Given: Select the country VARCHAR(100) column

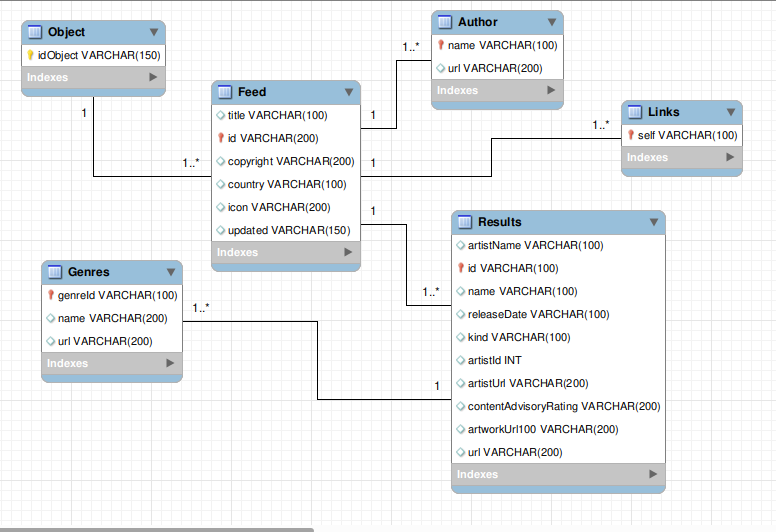Looking at the screenshot, I should tap(286, 184).
